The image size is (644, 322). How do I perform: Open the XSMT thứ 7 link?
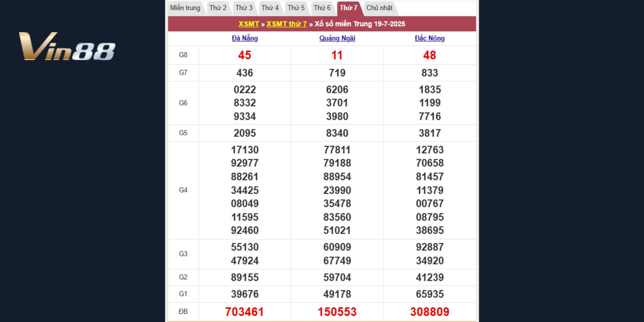pos(286,24)
